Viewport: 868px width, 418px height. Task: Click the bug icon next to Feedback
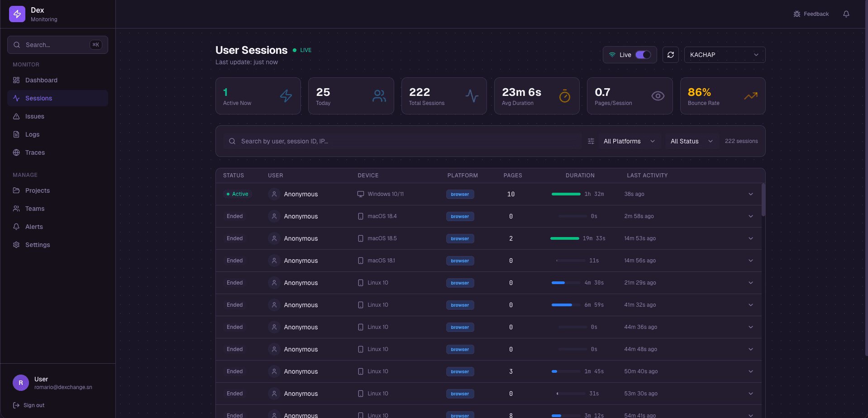(796, 14)
